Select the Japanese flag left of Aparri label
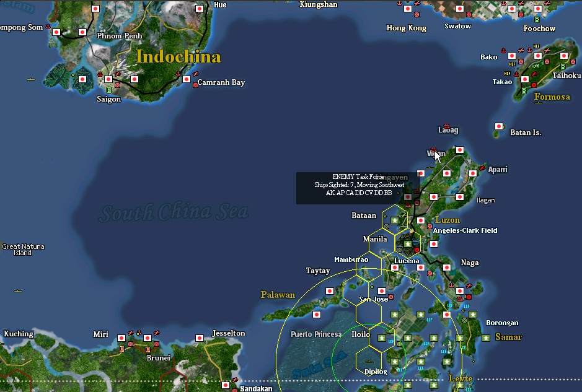The image size is (582, 392). point(473,173)
